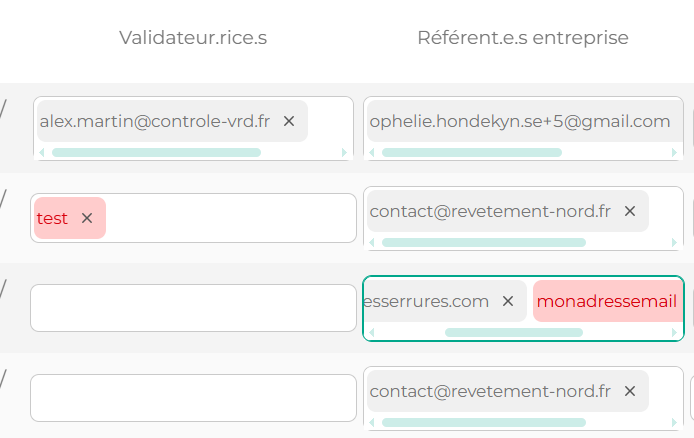Click the scrollbar beneath ophelie.hondekyn email
Image resolution: width=694 pixels, height=438 pixels.
point(472,153)
